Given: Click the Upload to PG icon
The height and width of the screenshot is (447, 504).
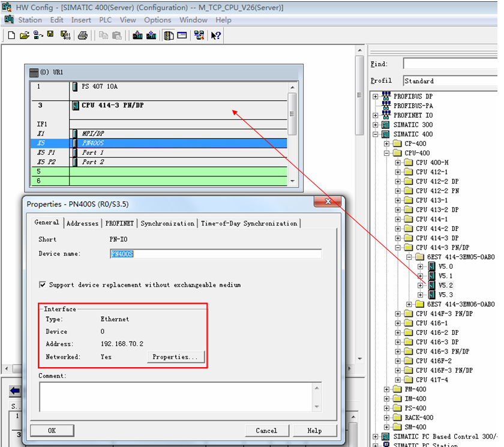Looking at the screenshot, I should point(151,35).
